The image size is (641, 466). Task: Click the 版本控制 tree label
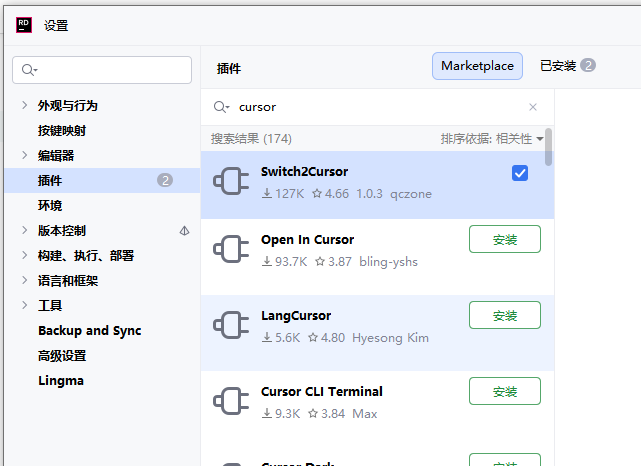click(62, 231)
